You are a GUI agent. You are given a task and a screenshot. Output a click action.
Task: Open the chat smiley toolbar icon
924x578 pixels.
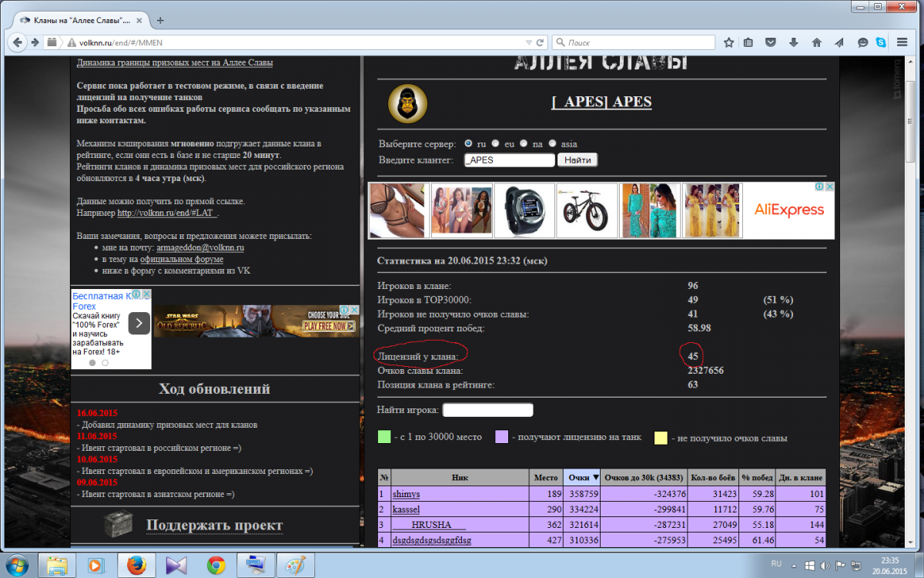pyautogui.click(x=863, y=42)
